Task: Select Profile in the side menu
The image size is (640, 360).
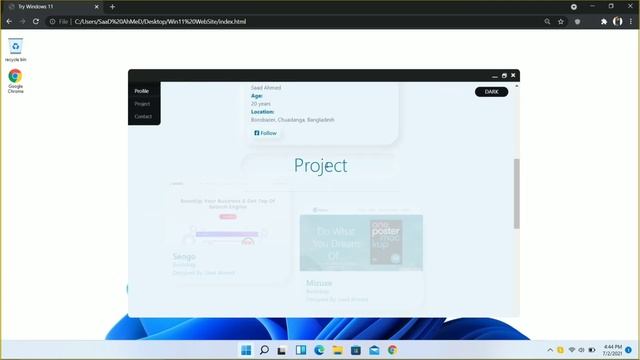Action: coord(142,91)
